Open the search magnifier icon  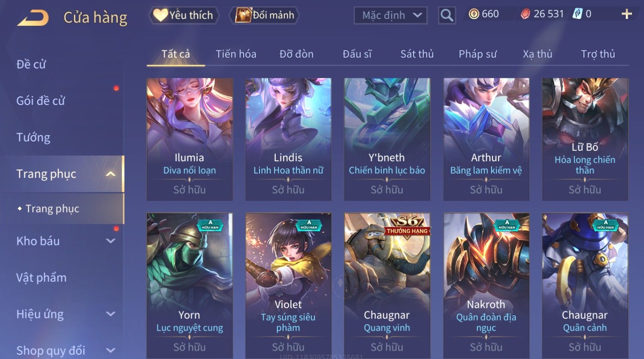coord(447,15)
